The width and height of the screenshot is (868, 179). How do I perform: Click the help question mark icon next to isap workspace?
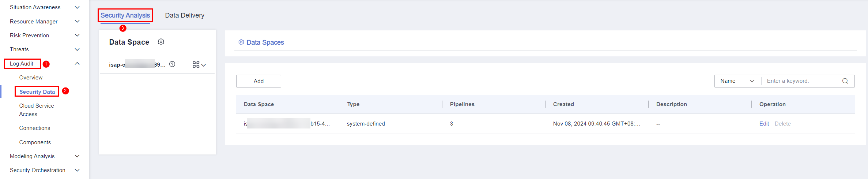pyautogui.click(x=172, y=64)
